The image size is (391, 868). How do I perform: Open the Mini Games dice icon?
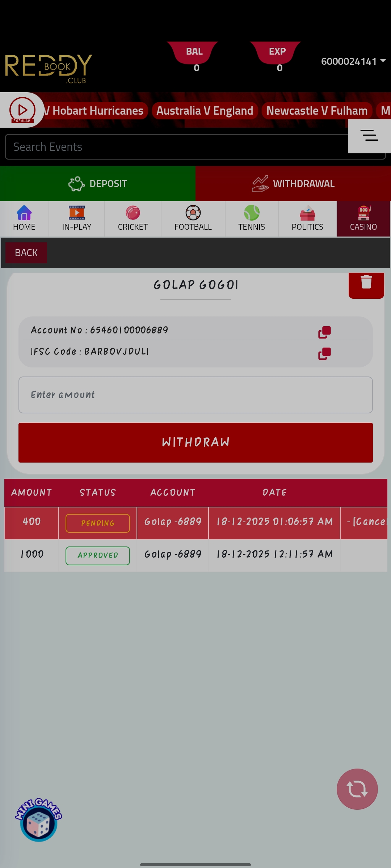[38, 820]
